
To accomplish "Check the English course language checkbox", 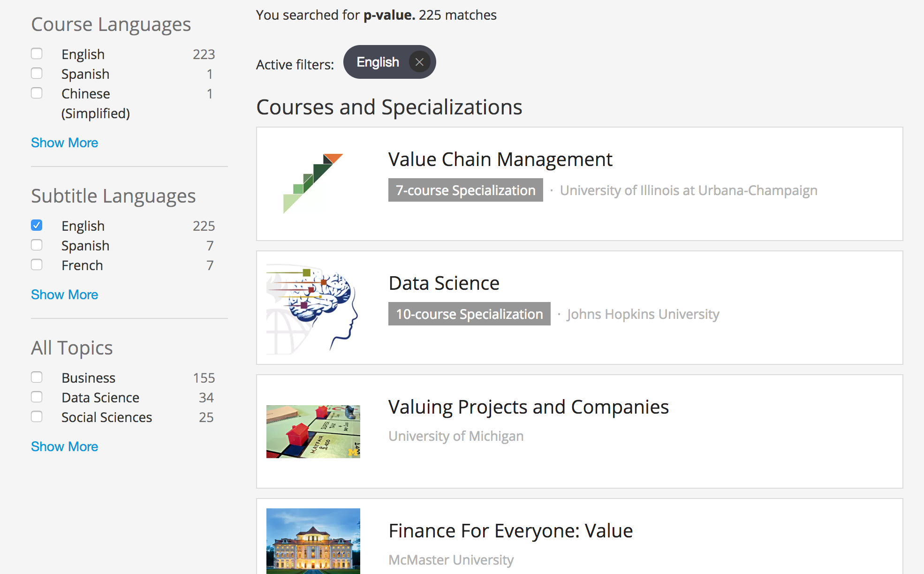I will [37, 54].
